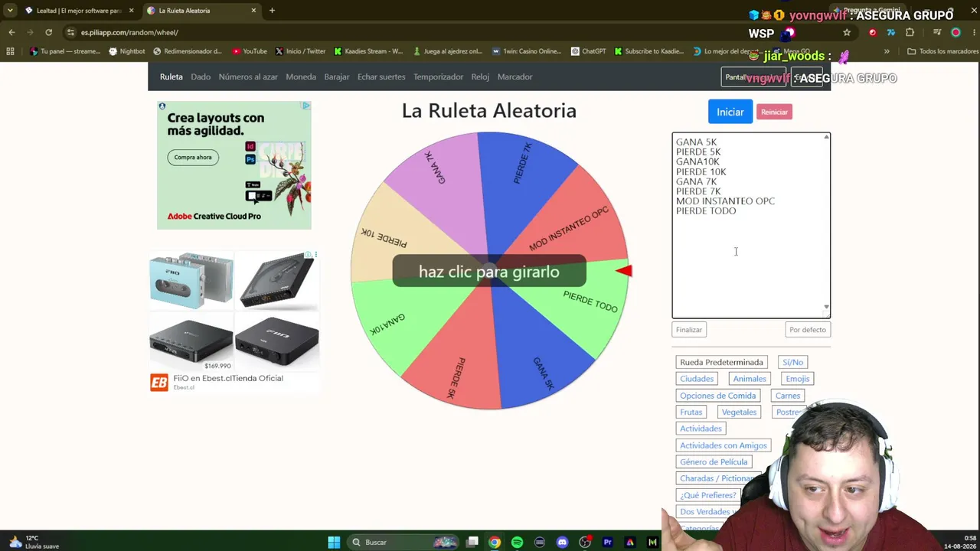Open the Moneda coin flip page
The height and width of the screenshot is (551, 980).
click(x=301, y=77)
